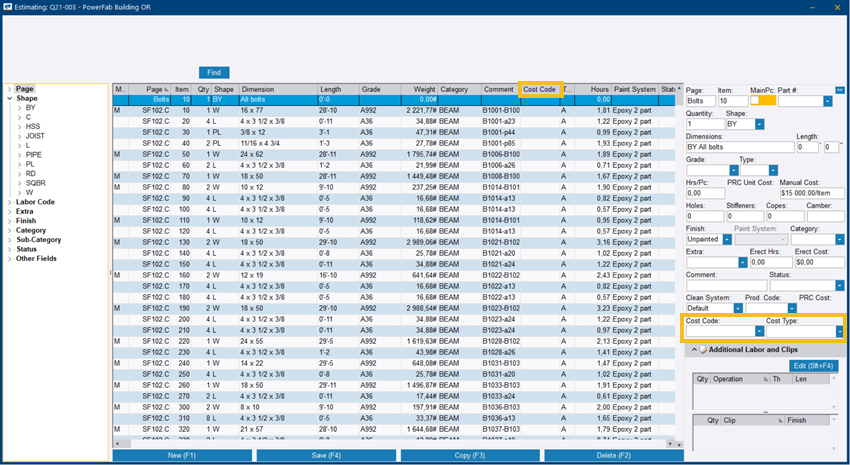The width and height of the screenshot is (850, 465).
Task: Click the Save (F4) button
Action: click(325, 455)
